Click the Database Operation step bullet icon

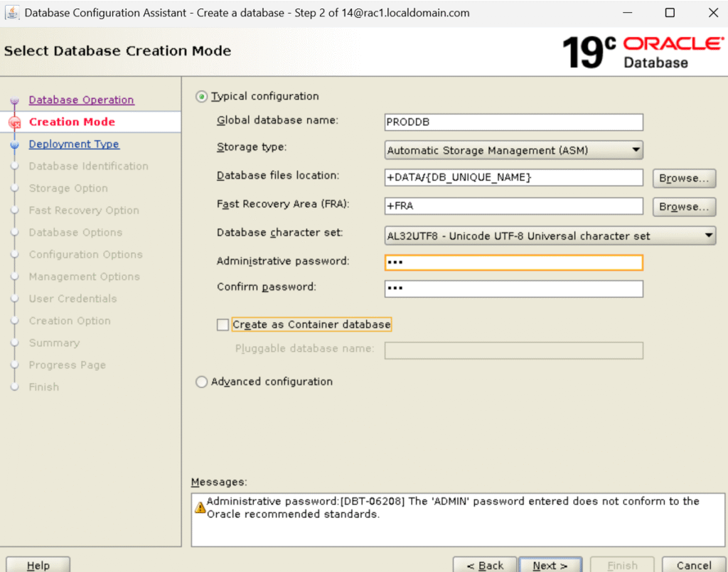click(14, 101)
